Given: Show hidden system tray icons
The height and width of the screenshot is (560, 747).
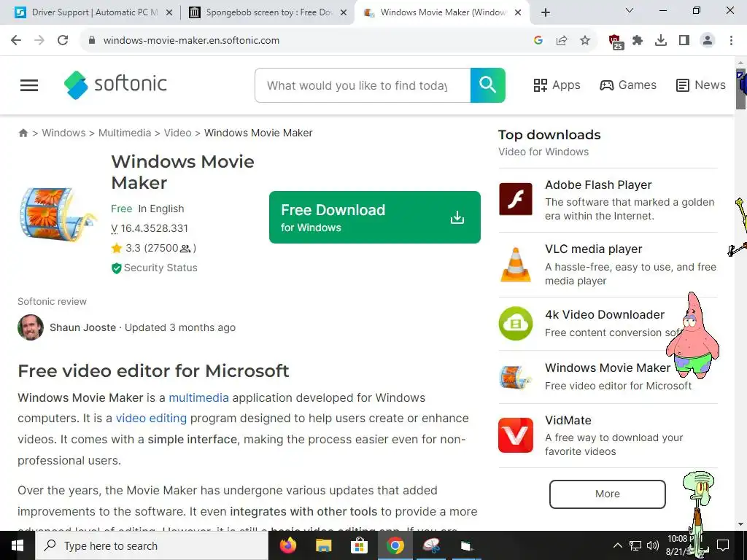Looking at the screenshot, I should point(617,545).
